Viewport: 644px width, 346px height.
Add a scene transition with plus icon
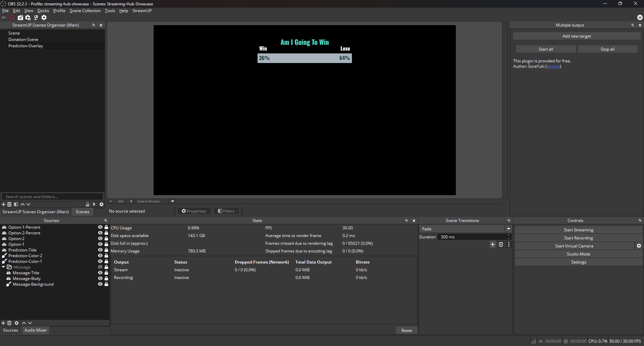click(493, 244)
